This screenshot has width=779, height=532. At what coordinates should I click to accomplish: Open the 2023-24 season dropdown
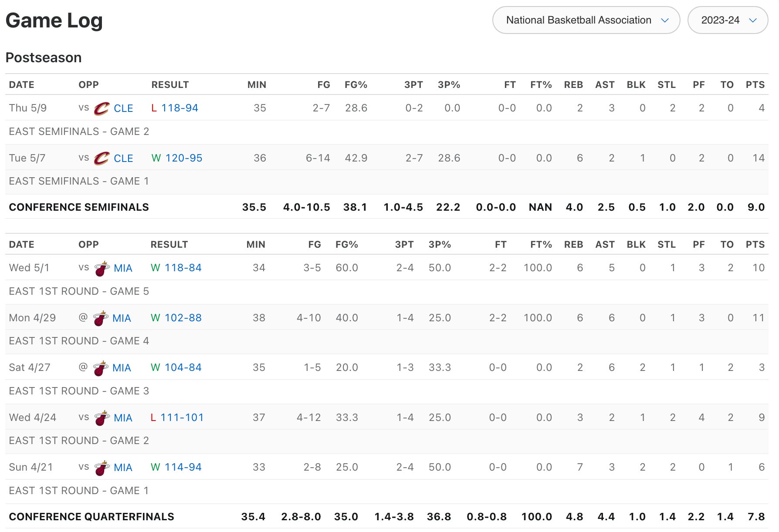coord(728,20)
